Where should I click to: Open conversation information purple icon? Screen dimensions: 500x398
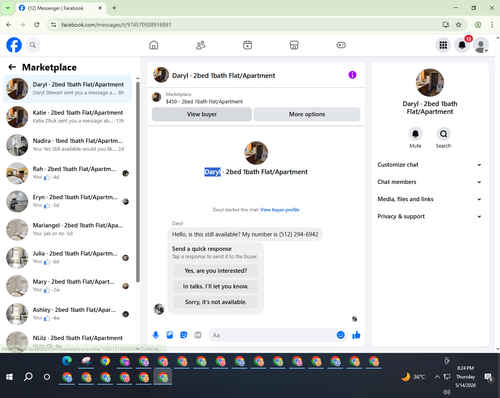point(352,75)
